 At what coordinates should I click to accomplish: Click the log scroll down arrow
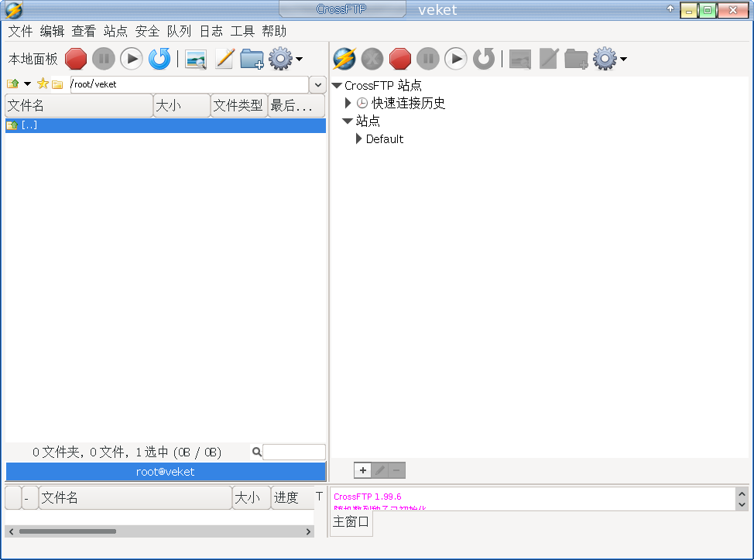[x=742, y=504]
